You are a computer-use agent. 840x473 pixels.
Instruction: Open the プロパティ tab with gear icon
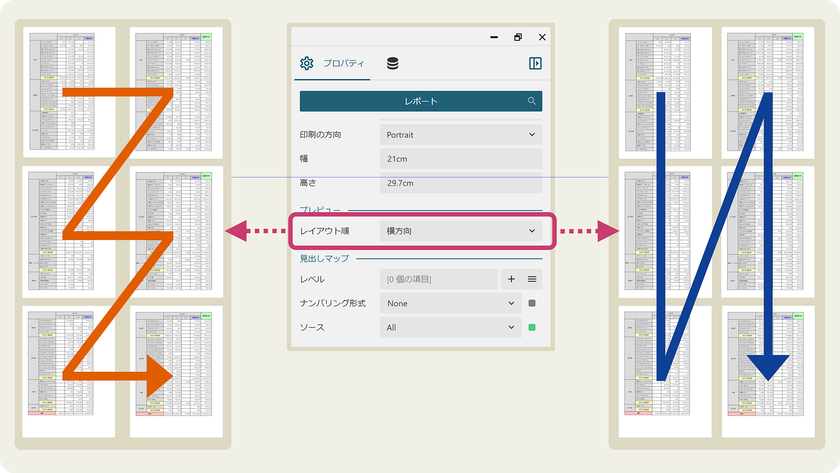pos(332,63)
